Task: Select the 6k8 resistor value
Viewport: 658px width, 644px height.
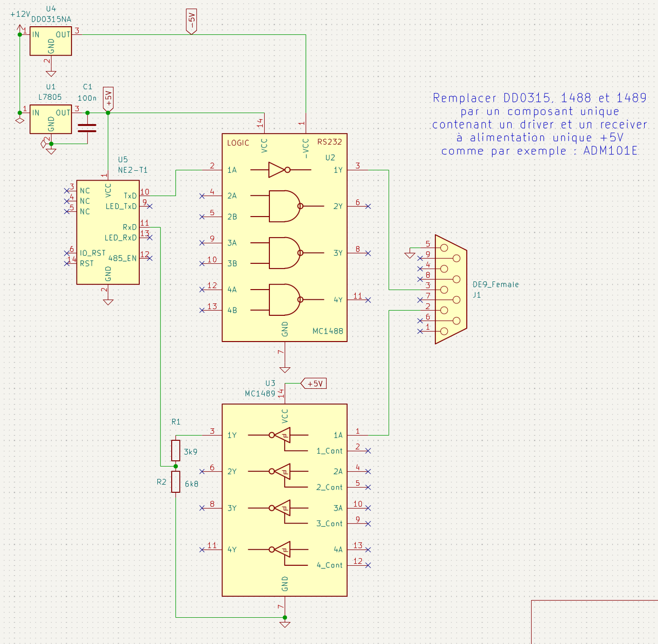Action: [x=192, y=484]
